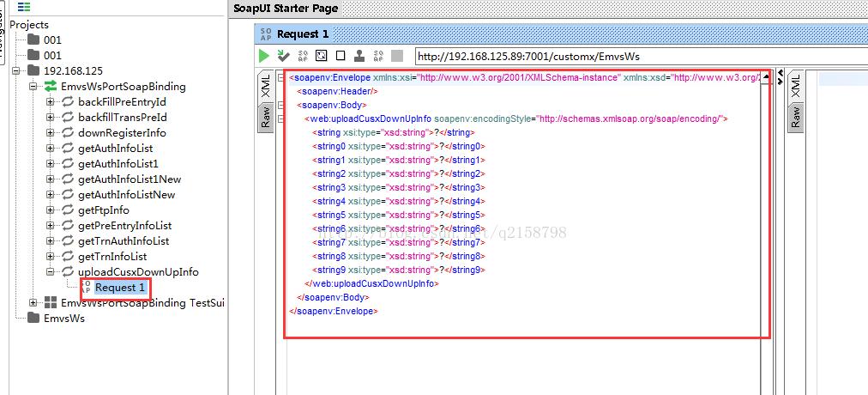Select Request 1 in the project tree
Image resolution: width=868 pixels, height=395 pixels.
click(x=120, y=288)
